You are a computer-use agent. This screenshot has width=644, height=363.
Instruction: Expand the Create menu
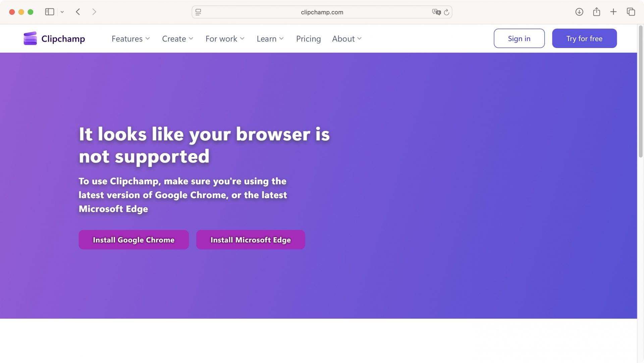177,39
